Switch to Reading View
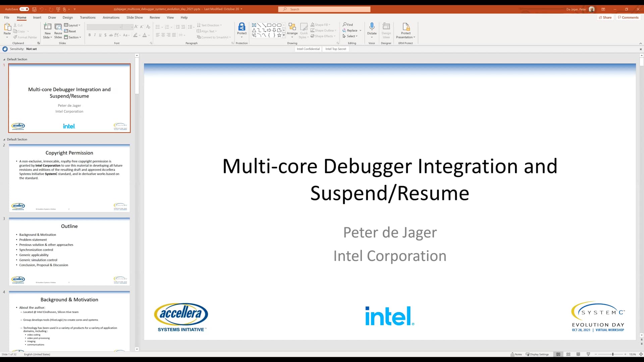The image size is (644, 362). (x=578, y=354)
